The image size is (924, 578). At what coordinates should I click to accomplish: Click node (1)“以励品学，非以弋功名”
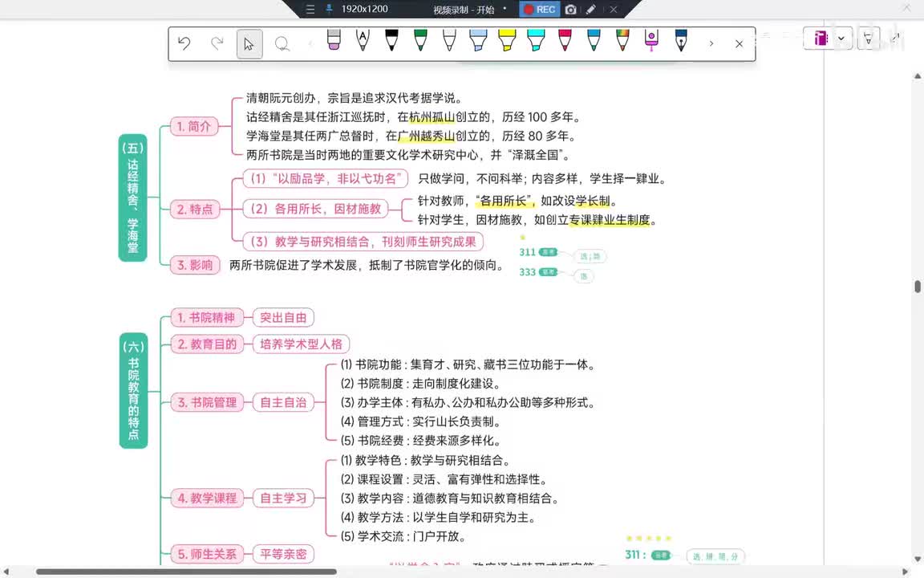click(326, 179)
